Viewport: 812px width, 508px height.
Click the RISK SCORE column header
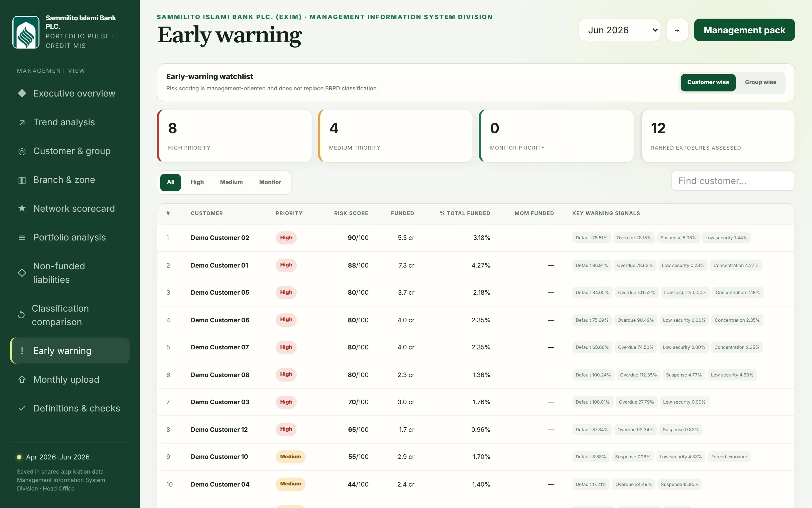point(351,213)
